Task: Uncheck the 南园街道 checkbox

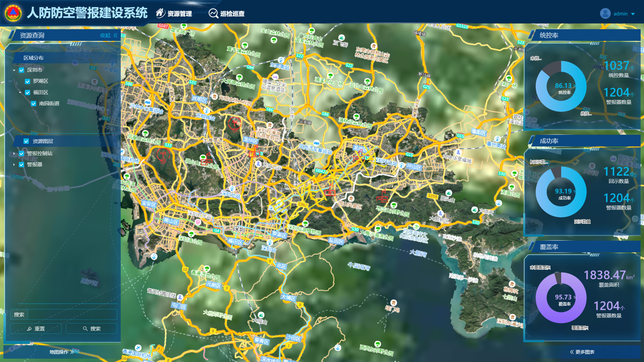Action: [x=34, y=104]
